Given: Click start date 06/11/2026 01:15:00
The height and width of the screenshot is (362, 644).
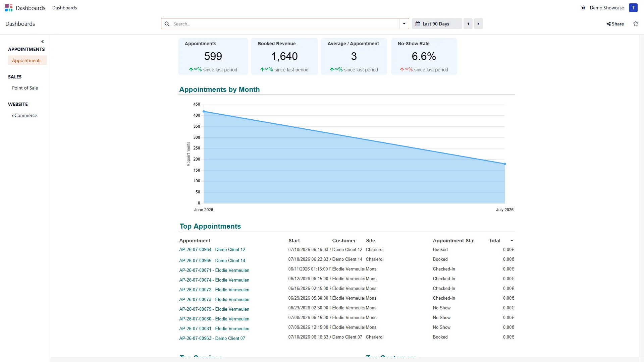Looking at the screenshot, I should [x=309, y=269].
